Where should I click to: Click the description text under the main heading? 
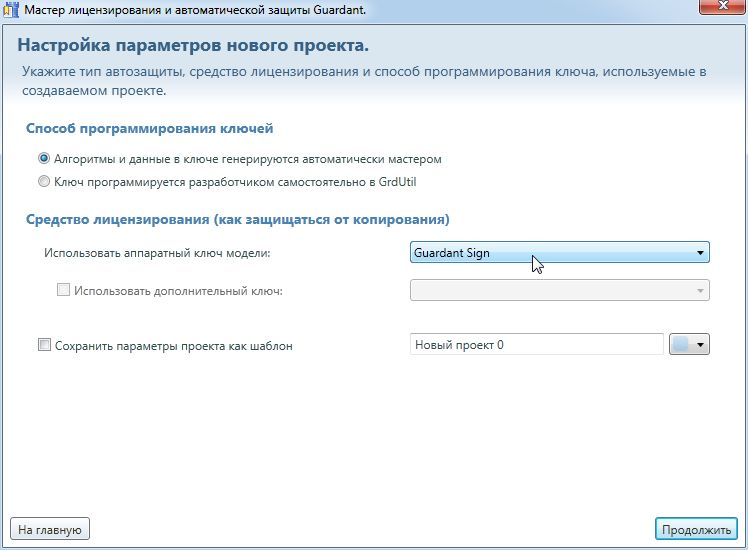pyautogui.click(x=364, y=80)
